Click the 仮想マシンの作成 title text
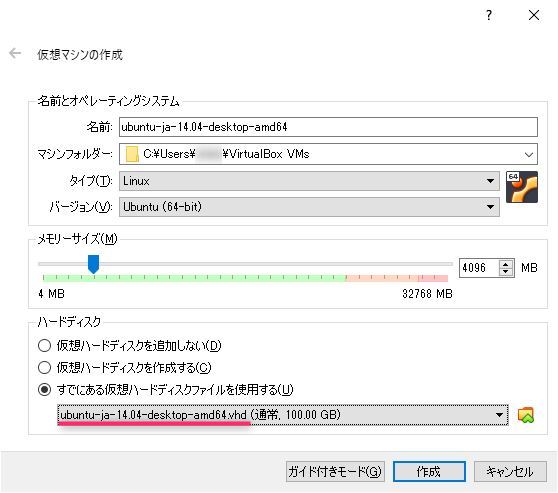This screenshot has height=493, width=558. (x=80, y=55)
